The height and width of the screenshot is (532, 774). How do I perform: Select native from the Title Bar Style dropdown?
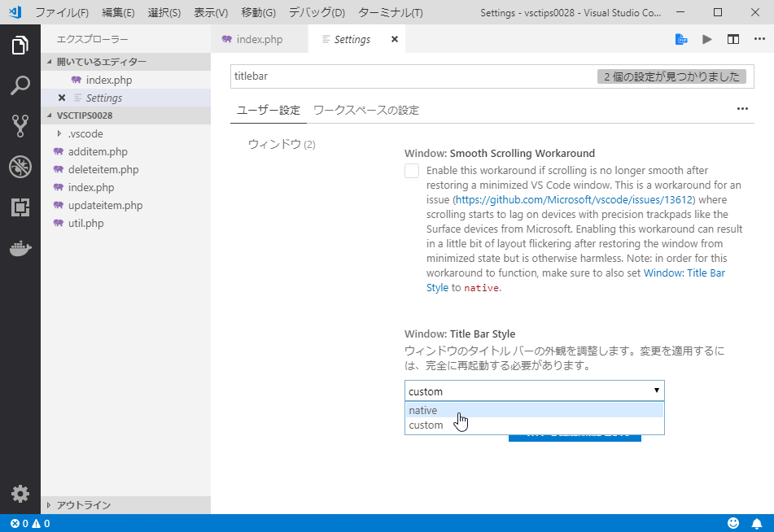(423, 410)
